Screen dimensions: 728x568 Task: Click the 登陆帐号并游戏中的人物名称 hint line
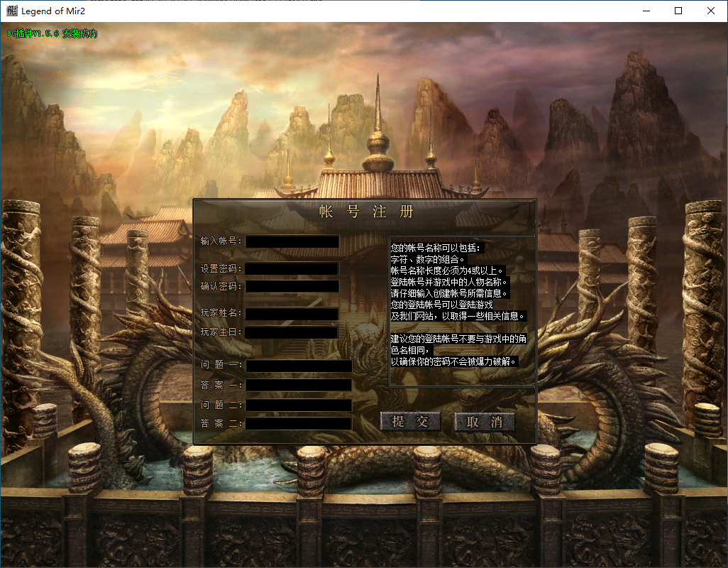[x=449, y=283]
